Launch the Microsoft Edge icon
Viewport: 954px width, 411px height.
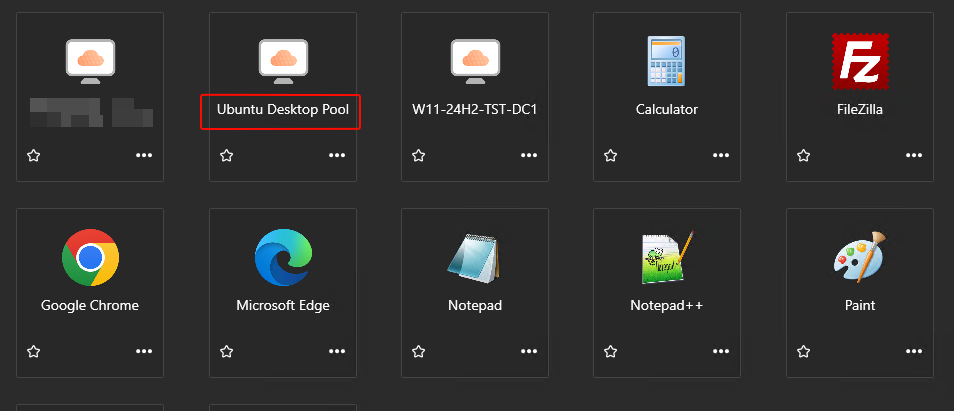click(283, 257)
